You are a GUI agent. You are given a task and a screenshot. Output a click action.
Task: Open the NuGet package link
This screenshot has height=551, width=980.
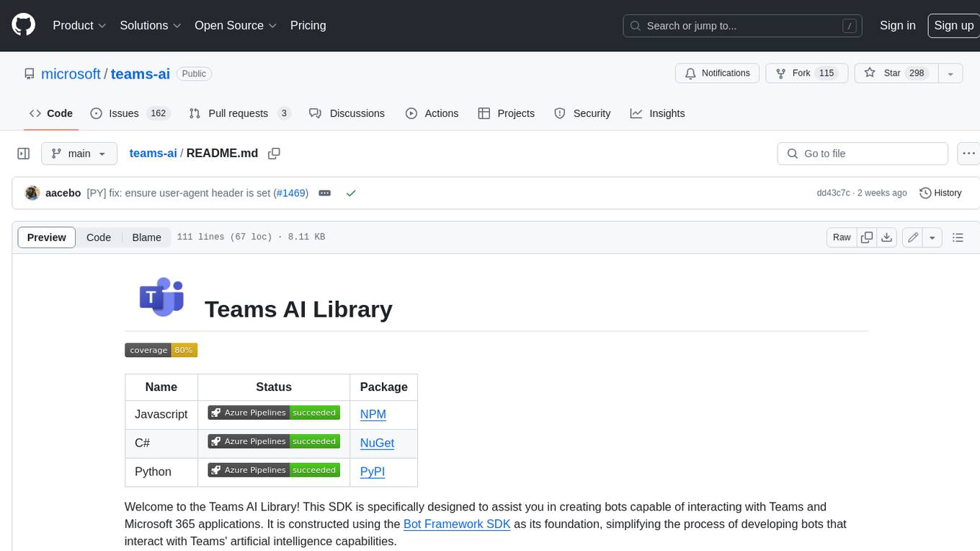pos(377,443)
